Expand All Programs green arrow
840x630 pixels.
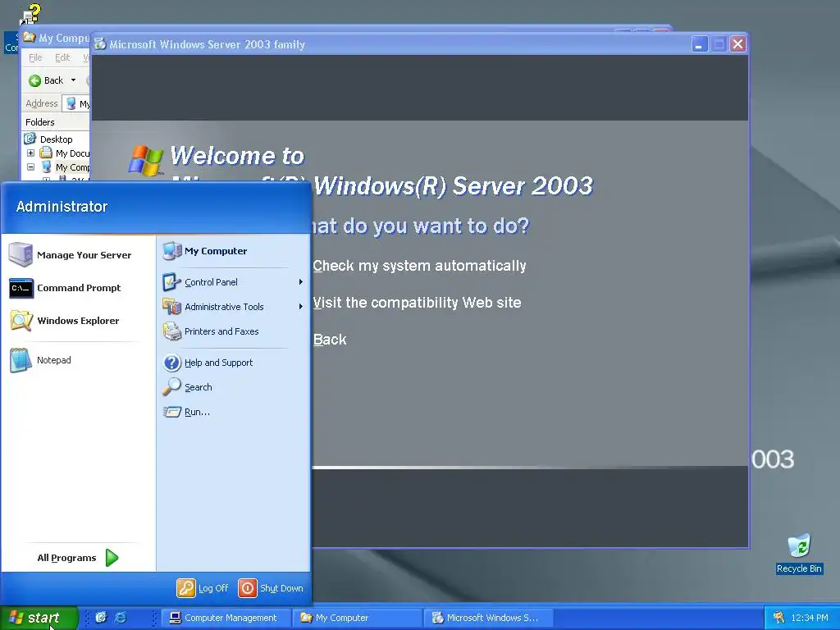112,558
